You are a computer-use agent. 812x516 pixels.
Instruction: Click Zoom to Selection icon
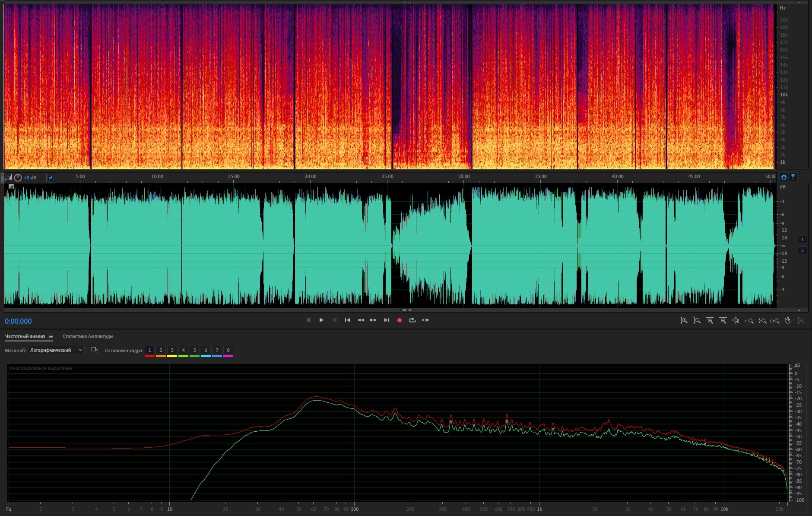pyautogui.click(x=775, y=321)
